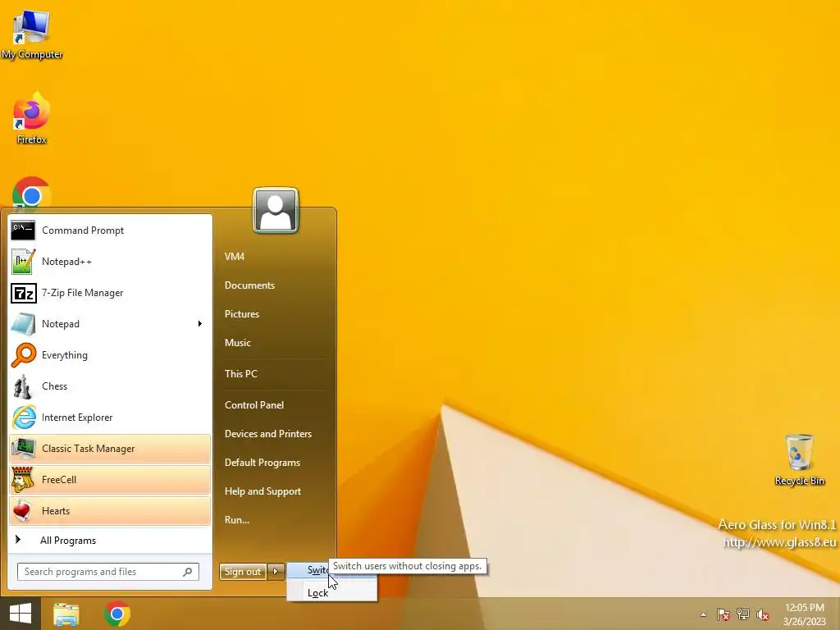Expand Notepad jump list arrow
The image size is (840, 630).
(x=200, y=323)
